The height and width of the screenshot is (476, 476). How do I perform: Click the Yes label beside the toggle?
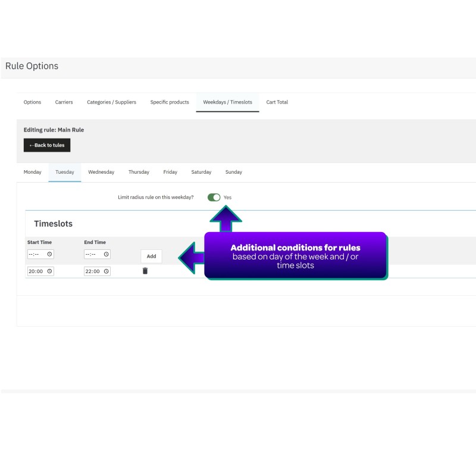(x=227, y=198)
